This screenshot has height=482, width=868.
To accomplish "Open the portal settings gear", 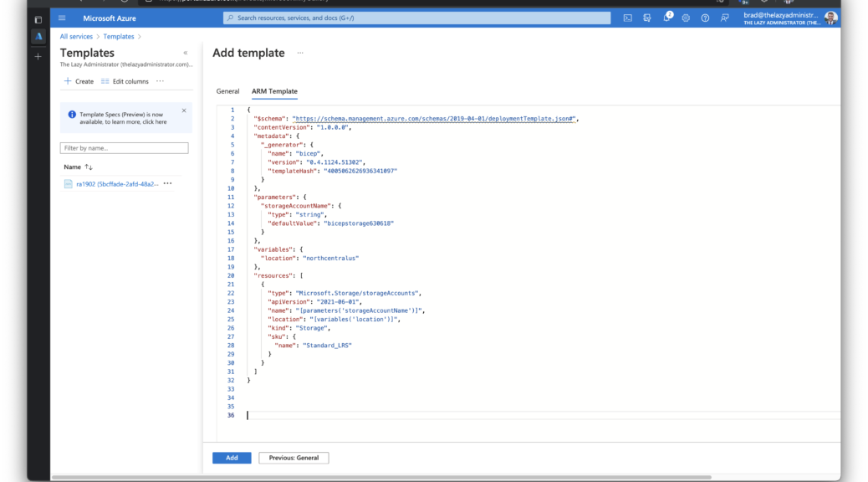I will 686,18.
